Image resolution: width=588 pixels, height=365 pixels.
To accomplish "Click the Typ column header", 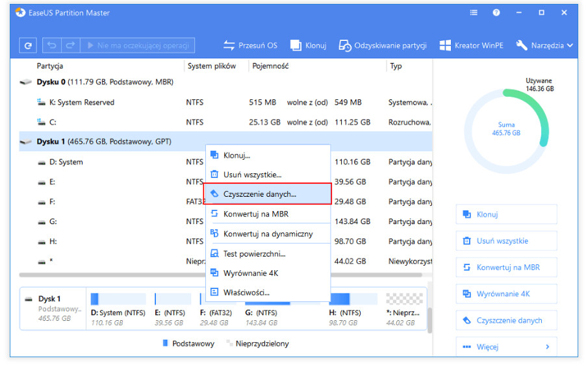I will [396, 66].
